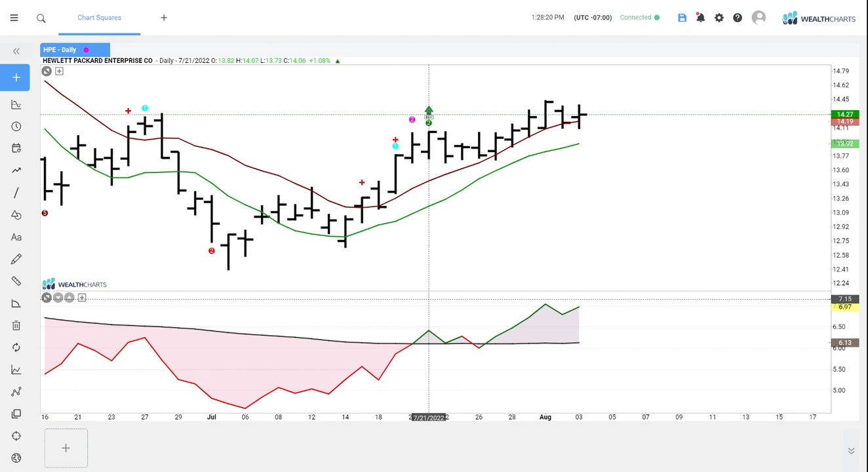Add a new chart square placeholder

[66, 448]
